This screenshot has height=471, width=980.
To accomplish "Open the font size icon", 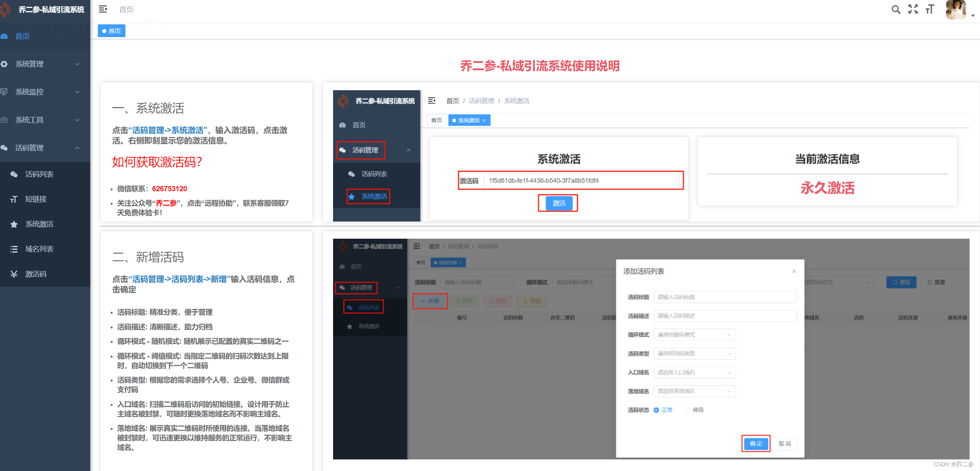I will pyautogui.click(x=930, y=10).
